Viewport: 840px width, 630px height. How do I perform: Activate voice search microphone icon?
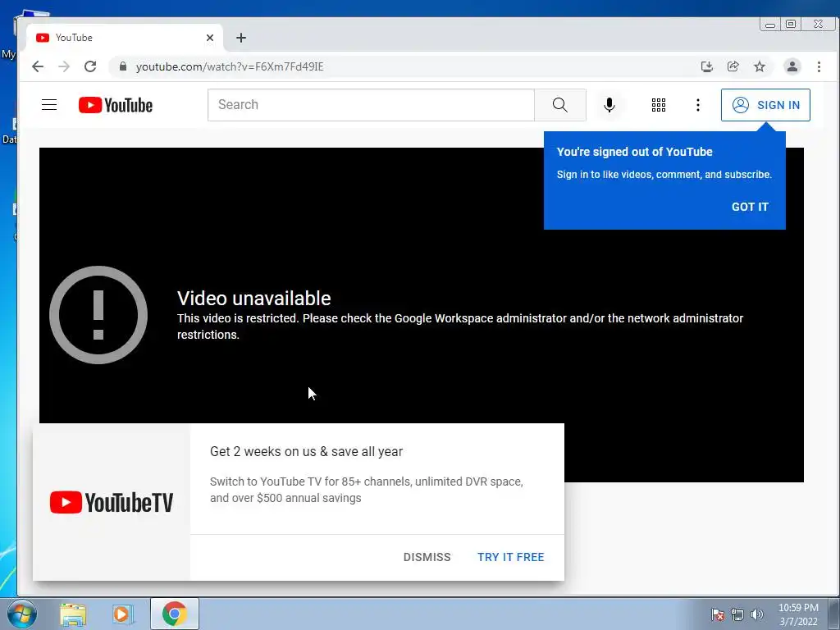609,104
